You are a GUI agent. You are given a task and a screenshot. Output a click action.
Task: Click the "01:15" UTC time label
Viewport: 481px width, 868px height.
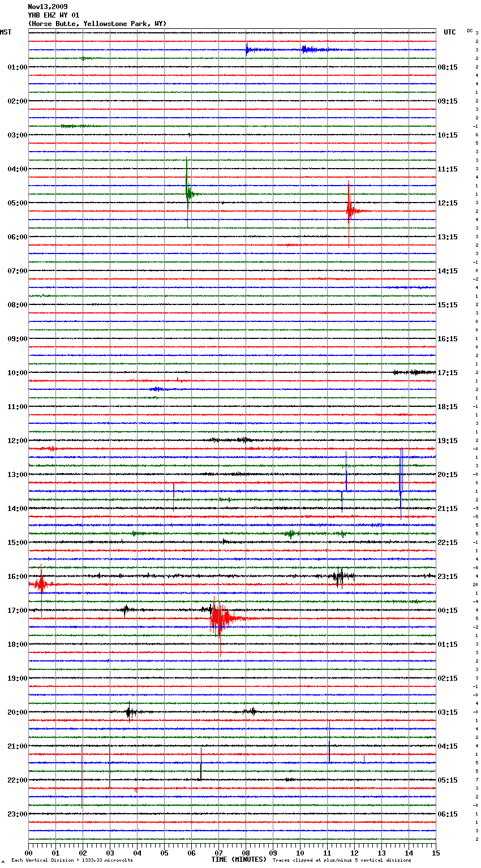(x=448, y=644)
